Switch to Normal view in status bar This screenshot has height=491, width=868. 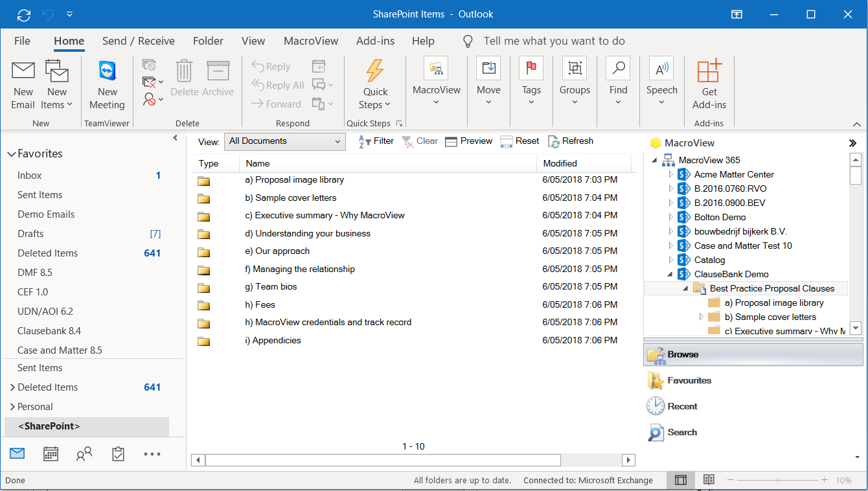click(x=680, y=480)
